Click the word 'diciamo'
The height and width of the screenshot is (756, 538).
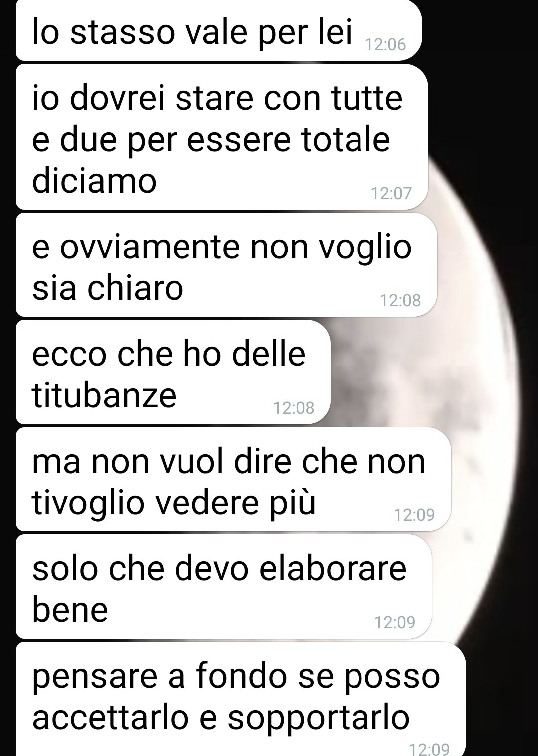(95, 180)
